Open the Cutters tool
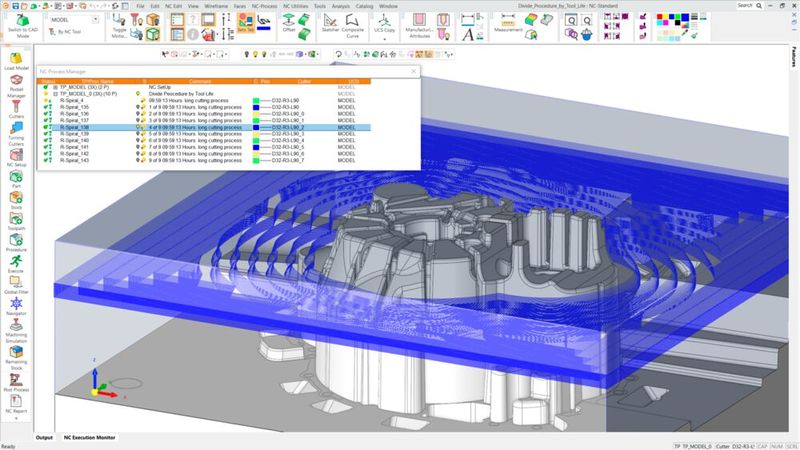800x450 pixels. tap(16, 109)
